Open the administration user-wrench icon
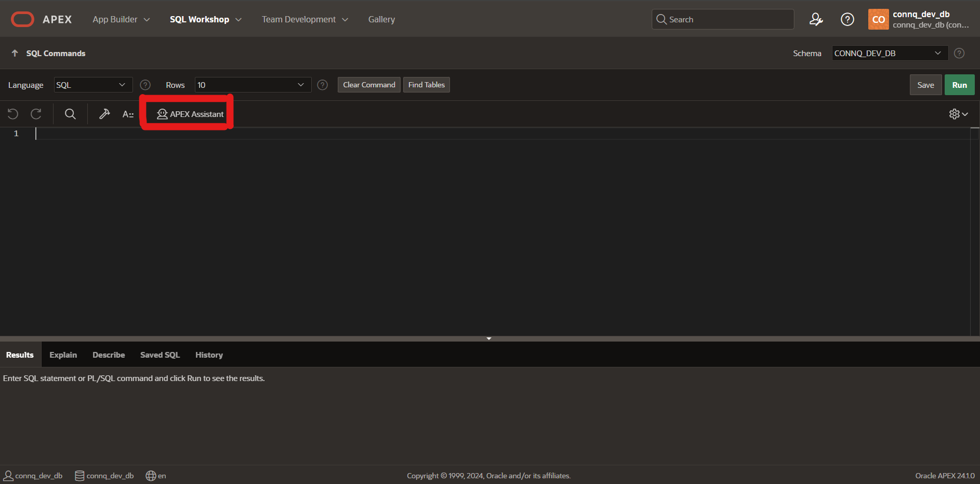Image resolution: width=980 pixels, height=484 pixels. click(816, 19)
